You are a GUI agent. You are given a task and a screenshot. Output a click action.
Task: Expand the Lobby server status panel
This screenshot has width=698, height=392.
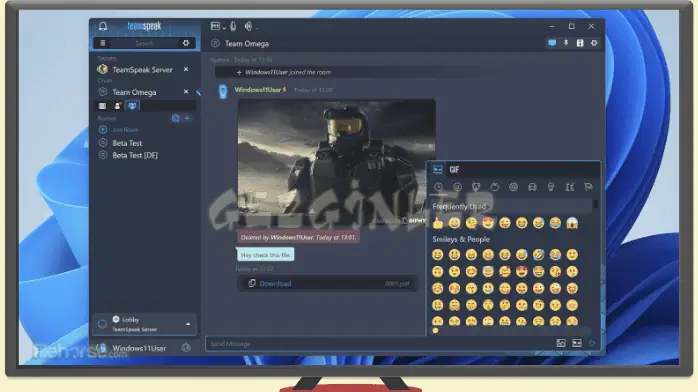pos(188,324)
